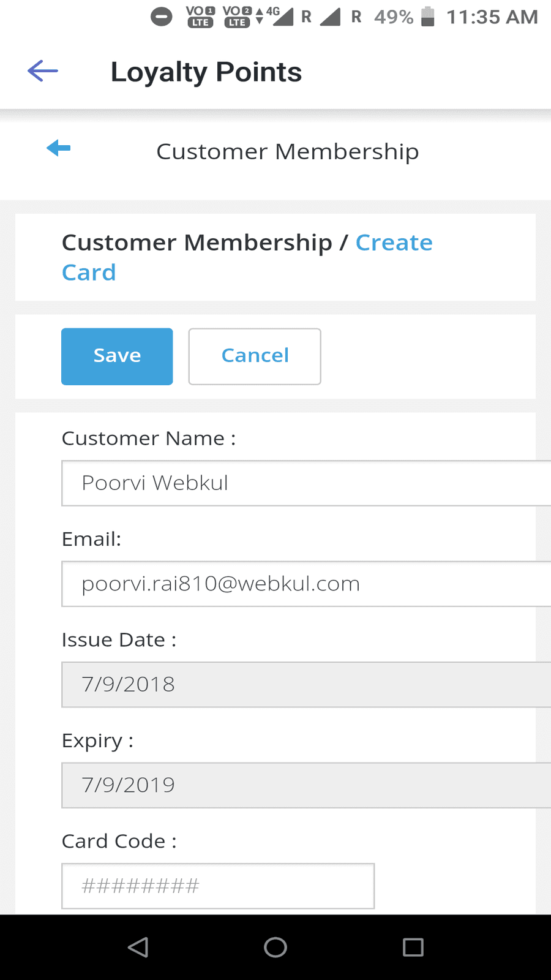Tap the clock time in status bar
The width and height of the screenshot is (551, 980).
(492, 17)
